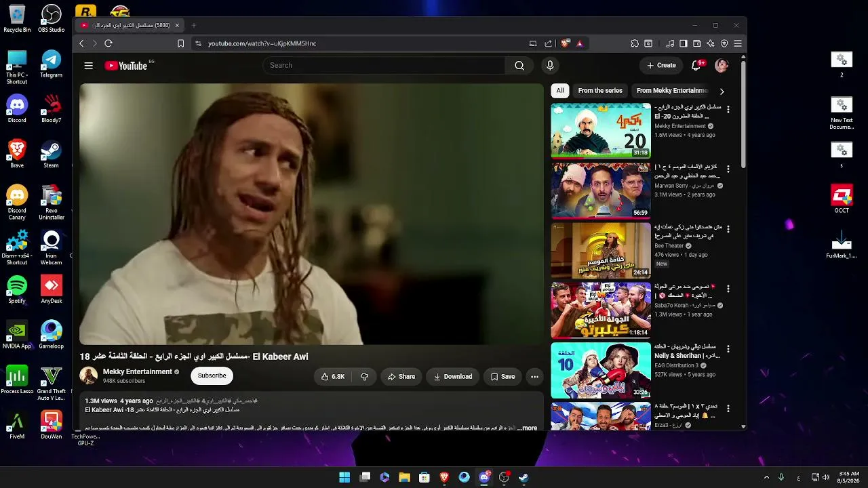Open the Bee Theater 24:14 video thumbnail

(x=601, y=250)
